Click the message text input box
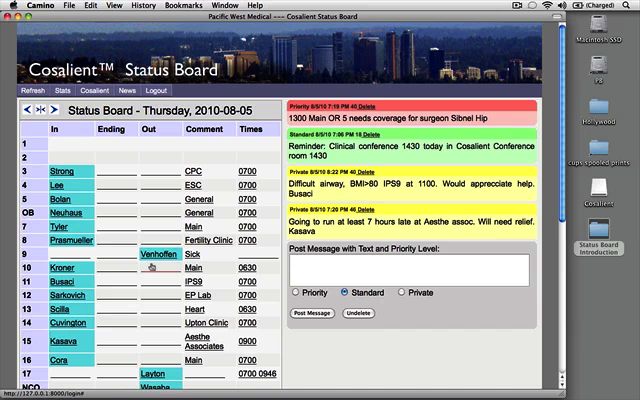This screenshot has height=400, width=640. [x=409, y=270]
